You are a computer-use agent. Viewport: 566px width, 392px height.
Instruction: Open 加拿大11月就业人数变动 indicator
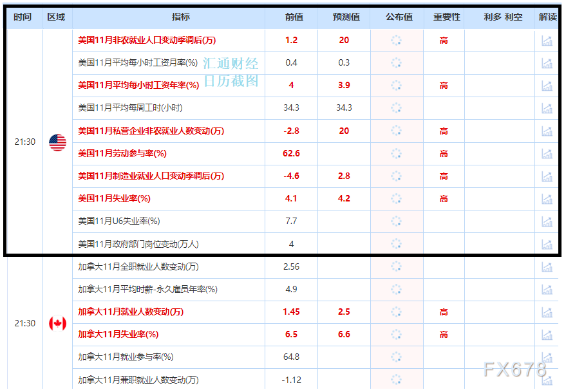coord(129,312)
